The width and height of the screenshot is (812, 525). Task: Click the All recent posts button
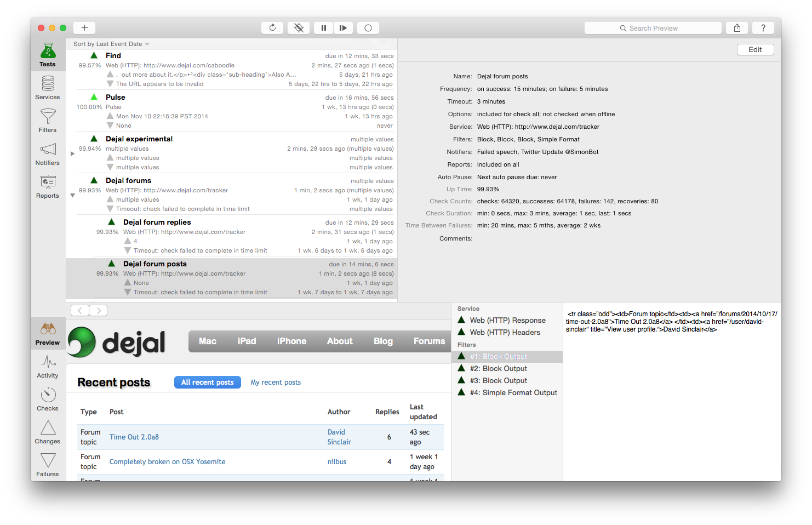click(207, 382)
